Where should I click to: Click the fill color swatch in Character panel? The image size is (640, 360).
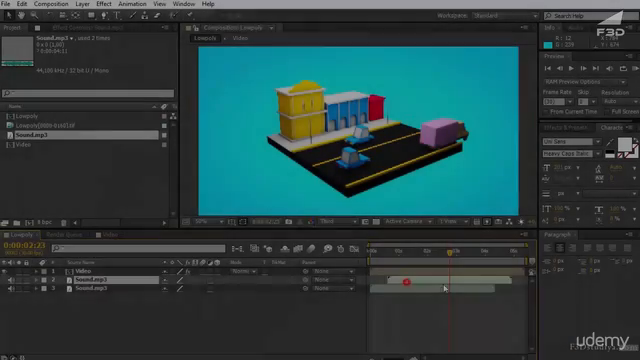click(x=624, y=144)
